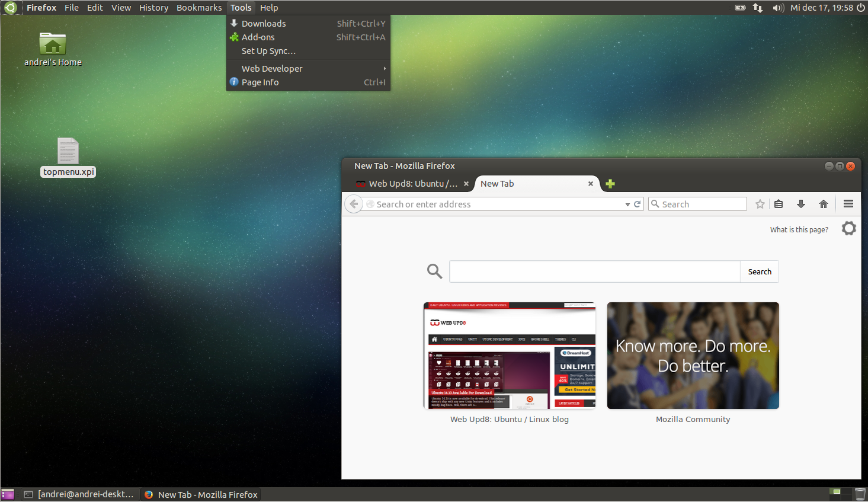
Task: Open Web Upd8 site thumbnail
Action: [x=510, y=356]
